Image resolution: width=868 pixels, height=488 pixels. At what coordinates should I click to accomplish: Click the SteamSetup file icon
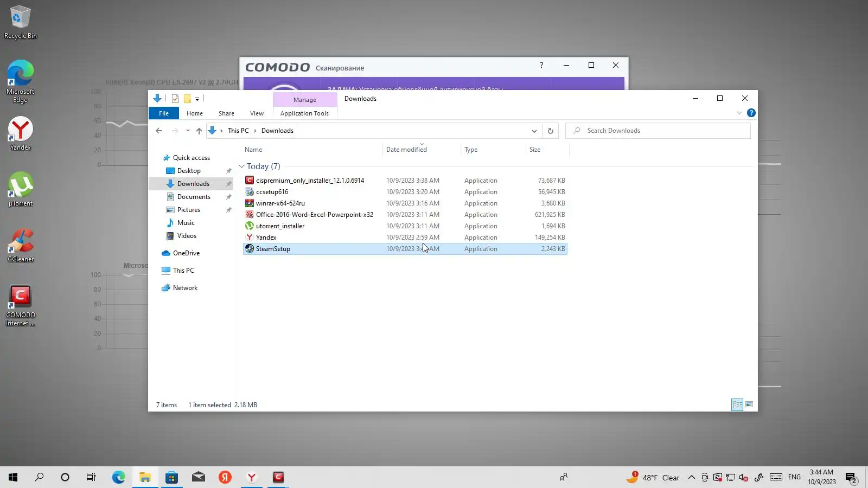250,249
